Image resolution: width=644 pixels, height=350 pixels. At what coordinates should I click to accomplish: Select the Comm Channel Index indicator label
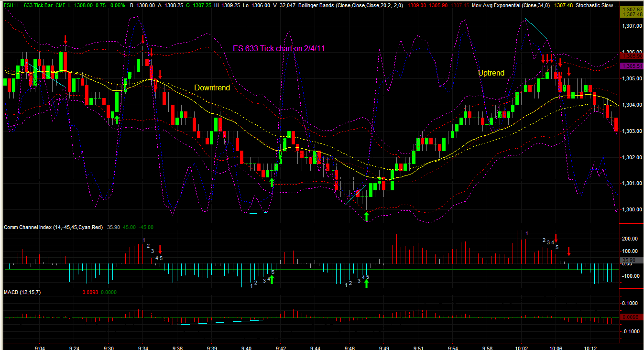[54, 227]
